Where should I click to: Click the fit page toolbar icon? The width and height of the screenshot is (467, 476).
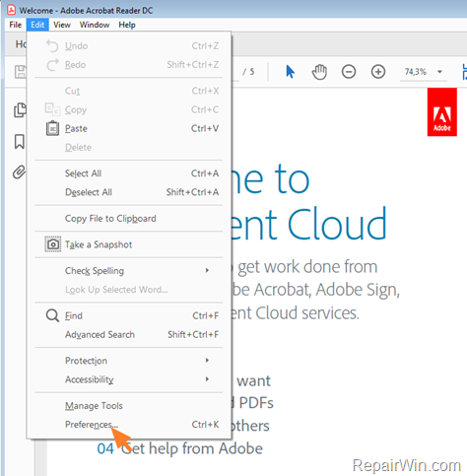point(464,72)
